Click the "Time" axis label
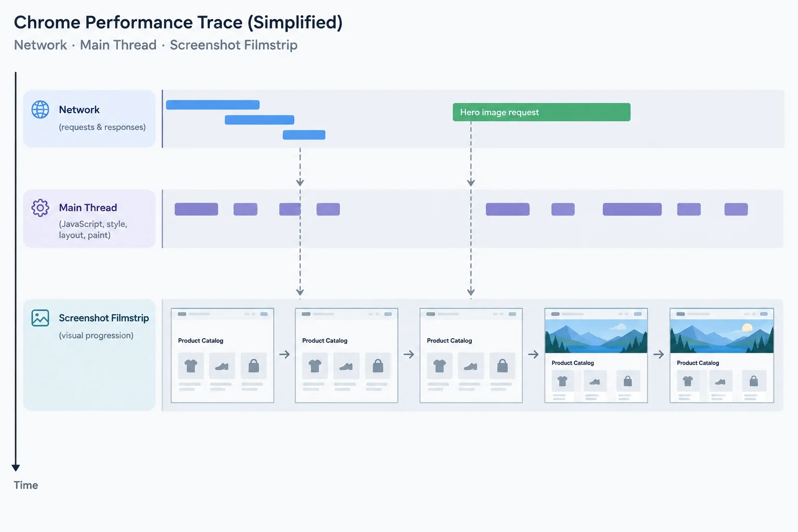Viewport: 798px width, 532px height. click(x=26, y=485)
